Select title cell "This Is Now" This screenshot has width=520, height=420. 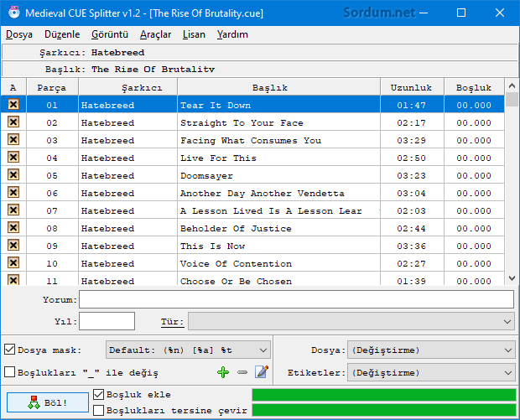click(279, 246)
